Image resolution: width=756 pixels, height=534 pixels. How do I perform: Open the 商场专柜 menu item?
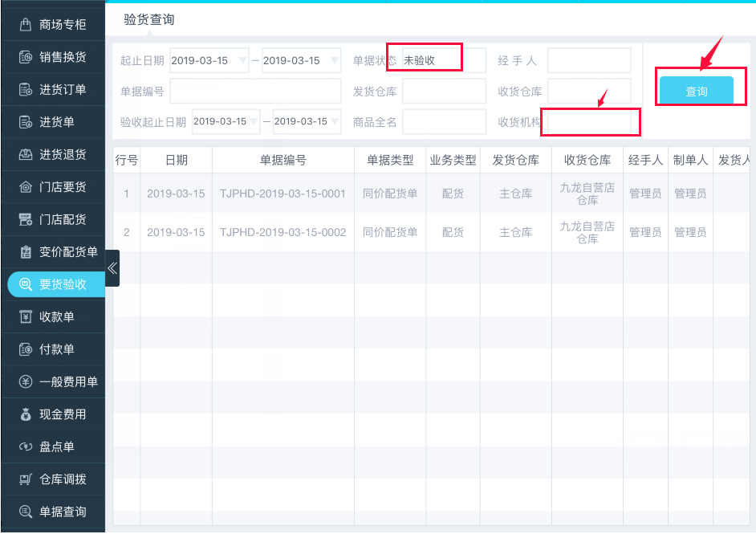[x=53, y=24]
